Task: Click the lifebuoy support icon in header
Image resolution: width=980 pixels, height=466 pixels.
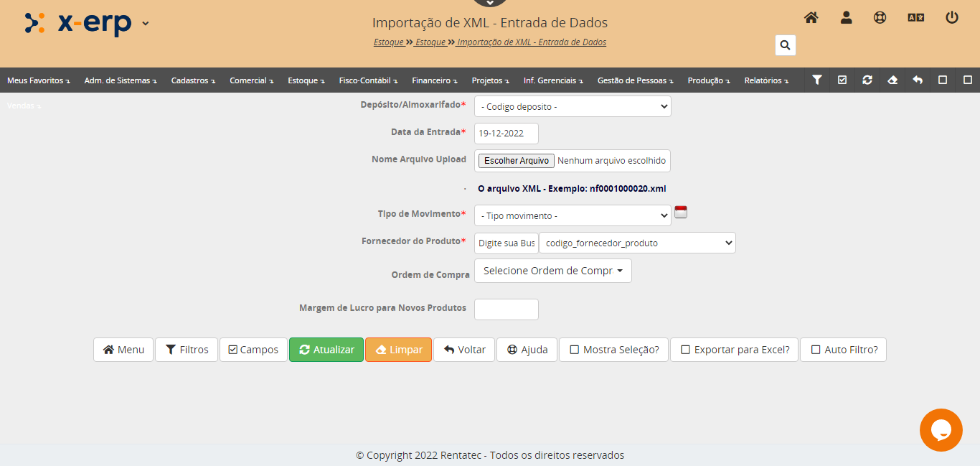Action: pyautogui.click(x=880, y=18)
